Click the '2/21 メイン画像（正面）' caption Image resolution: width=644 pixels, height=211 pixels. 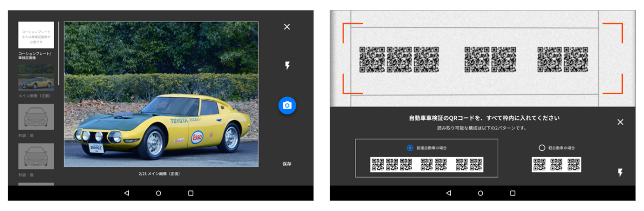159,173
